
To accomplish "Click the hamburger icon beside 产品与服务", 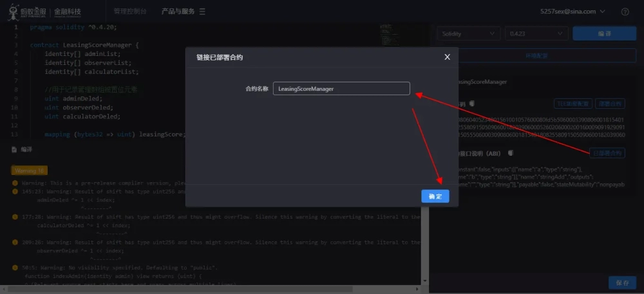I will coord(202,12).
